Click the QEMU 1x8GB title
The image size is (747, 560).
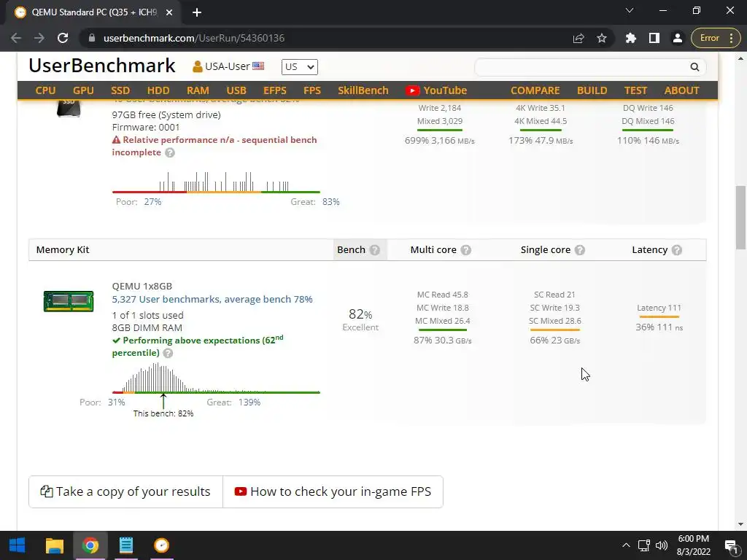coord(142,286)
